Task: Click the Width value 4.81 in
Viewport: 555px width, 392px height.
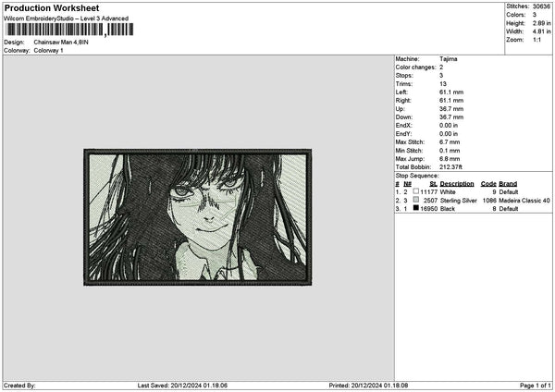Action: coord(541,31)
